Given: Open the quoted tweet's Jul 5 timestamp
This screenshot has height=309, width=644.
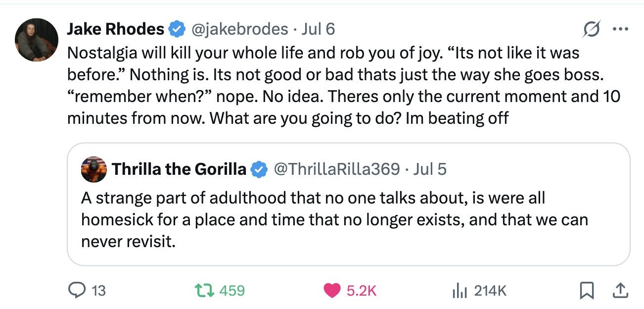Looking at the screenshot, I should (x=430, y=169).
